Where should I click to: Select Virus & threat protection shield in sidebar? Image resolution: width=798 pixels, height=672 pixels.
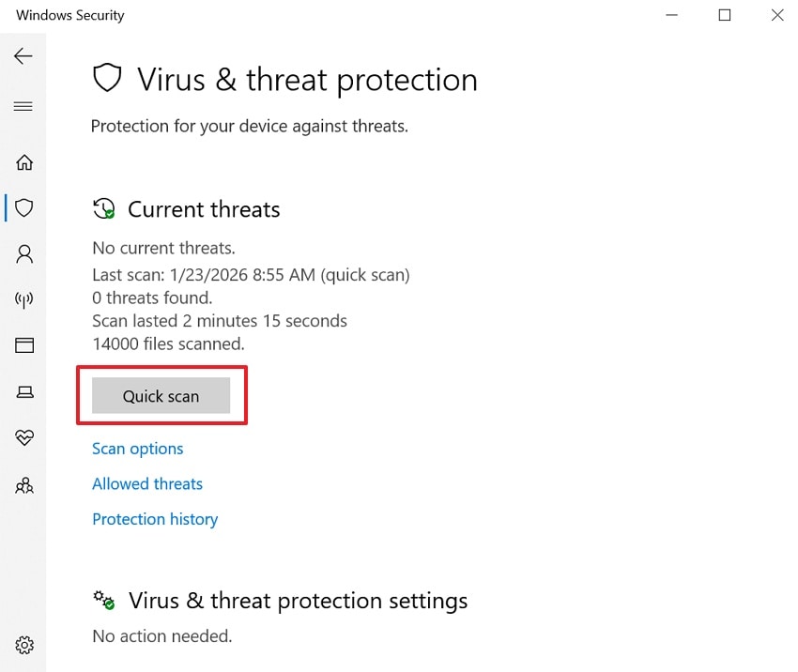pos(24,207)
